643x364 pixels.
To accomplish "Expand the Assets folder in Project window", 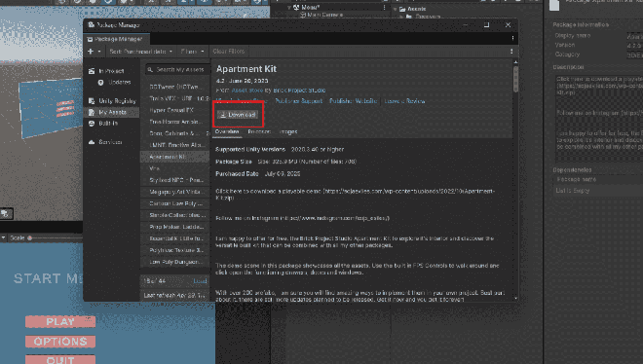I will point(396,9).
